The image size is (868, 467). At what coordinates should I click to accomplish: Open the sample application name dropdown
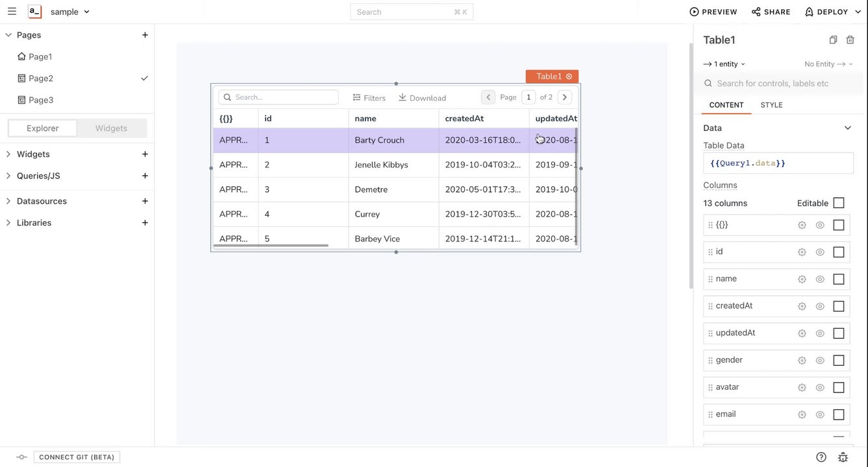[x=69, y=12]
